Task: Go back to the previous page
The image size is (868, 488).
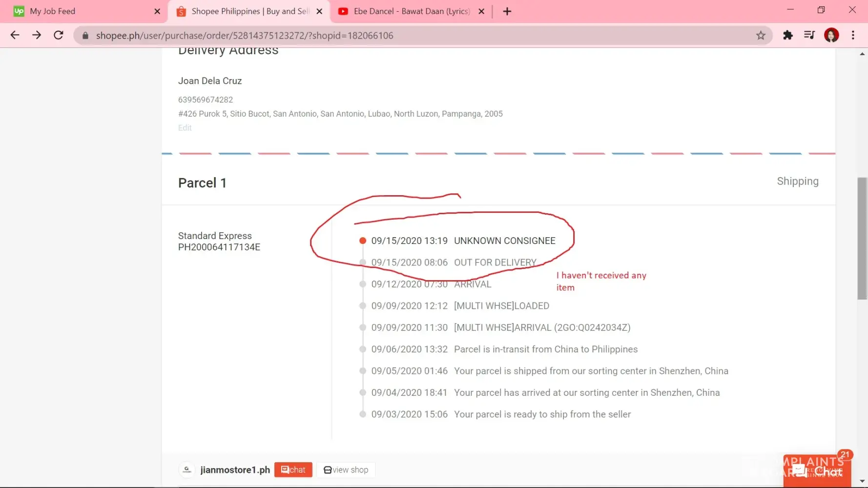Action: tap(15, 35)
